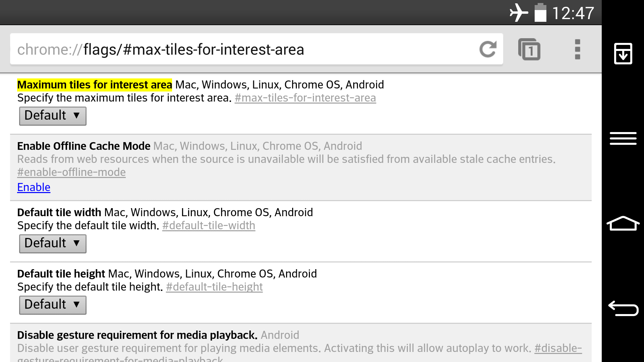
Task: Focus the chrome://flags URL address bar
Action: 235,50
